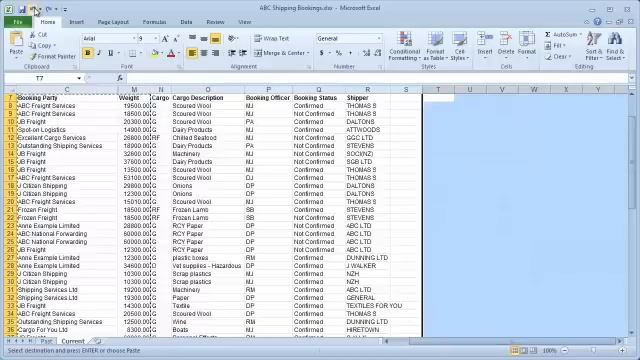Click the Undo icon in Quick Access Toolbar

click(x=33, y=9)
